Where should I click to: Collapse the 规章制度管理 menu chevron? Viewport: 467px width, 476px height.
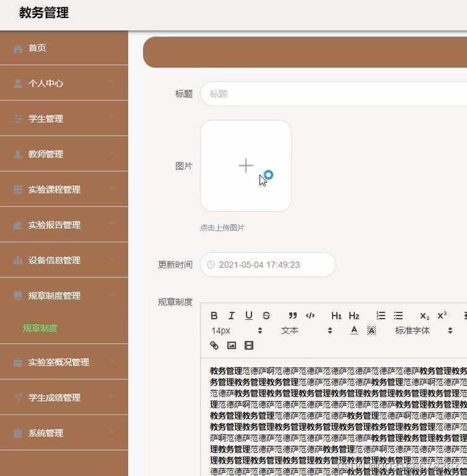112,295
